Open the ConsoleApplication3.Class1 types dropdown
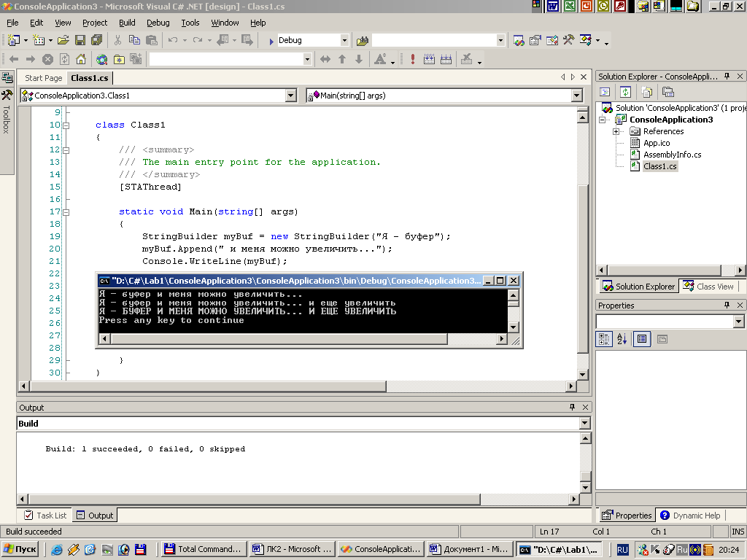 291,96
